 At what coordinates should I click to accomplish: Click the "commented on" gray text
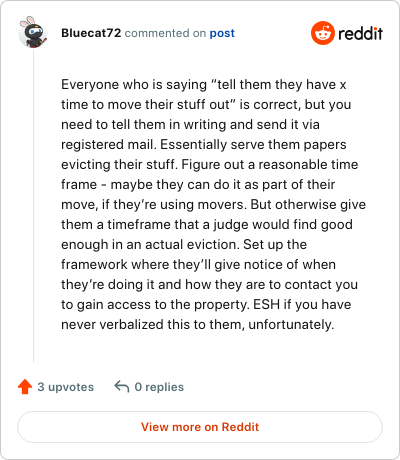pyautogui.click(x=165, y=33)
